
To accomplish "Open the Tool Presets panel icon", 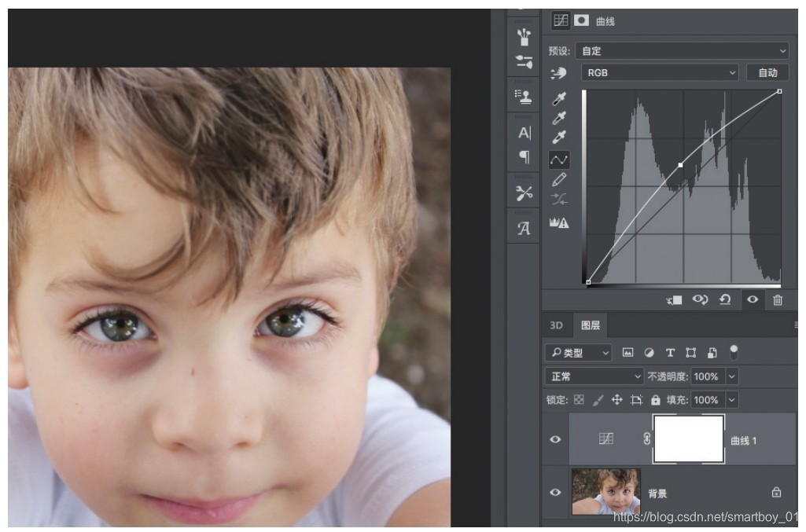I will [x=524, y=193].
